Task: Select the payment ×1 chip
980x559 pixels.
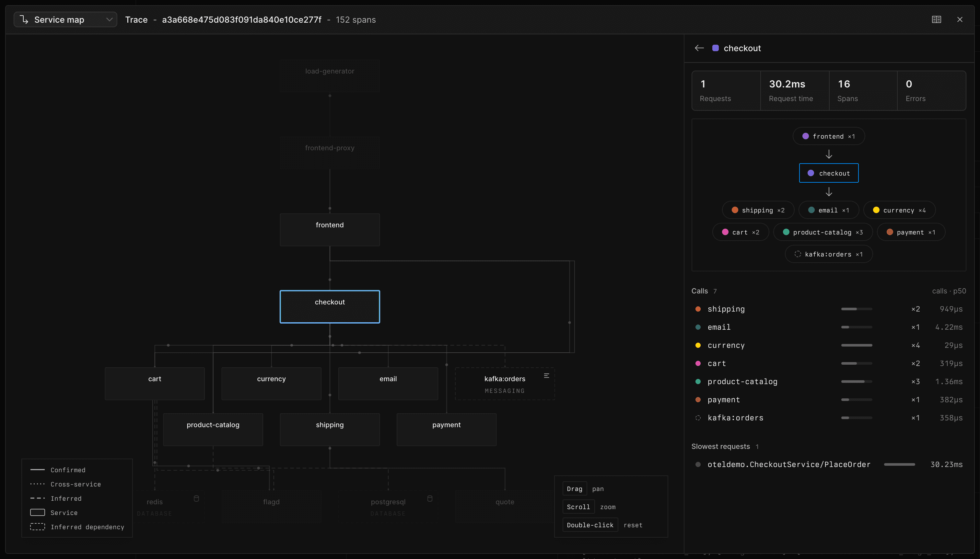Action: point(911,232)
